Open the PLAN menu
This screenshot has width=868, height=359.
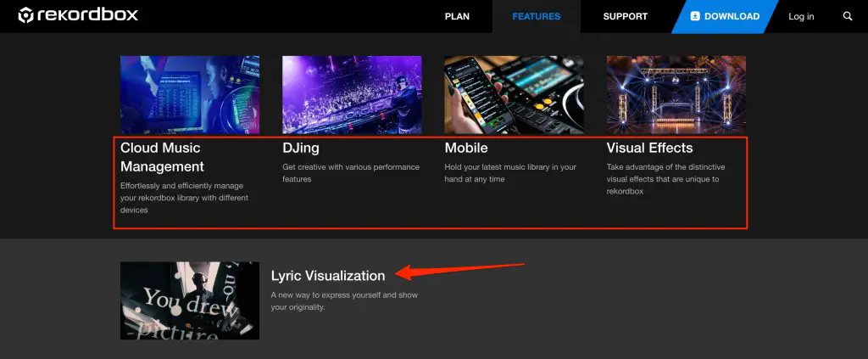coord(457,17)
